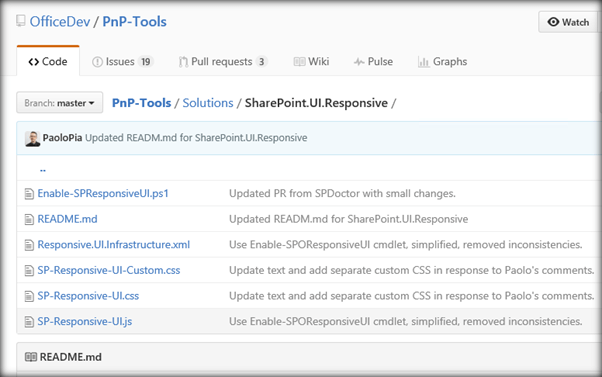Switch to the Code tab
This screenshot has width=602, height=377.
(x=48, y=61)
